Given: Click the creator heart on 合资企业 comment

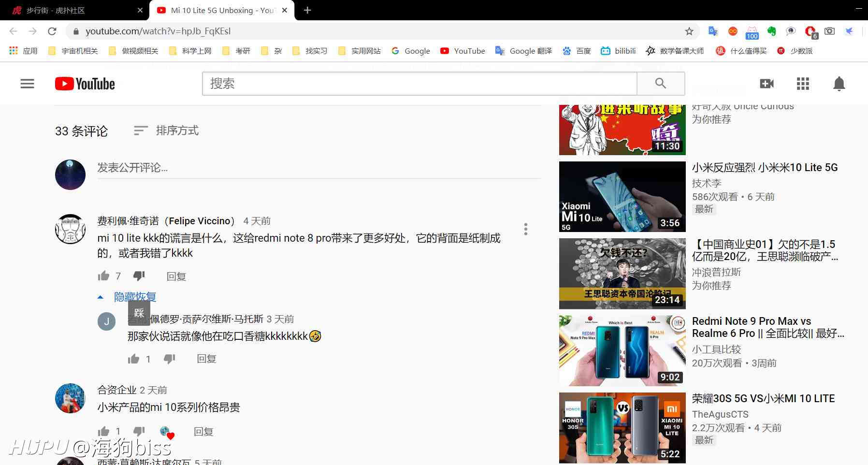Looking at the screenshot, I should pos(167,432).
